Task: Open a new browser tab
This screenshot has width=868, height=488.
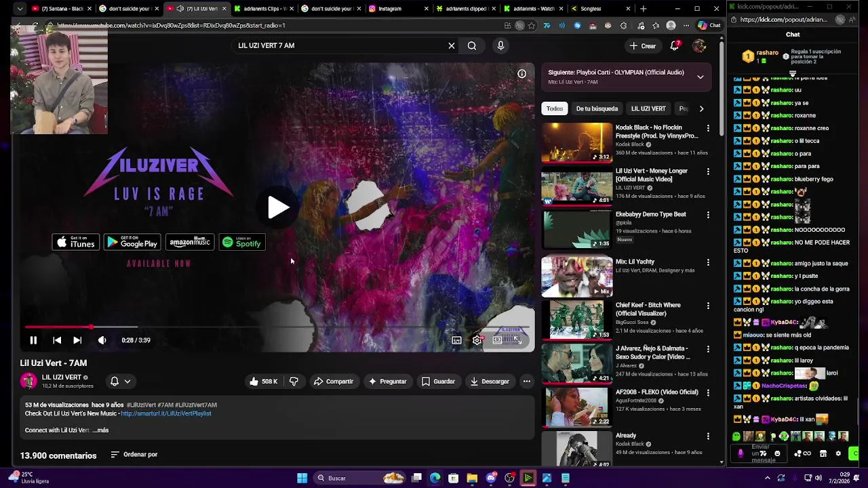Action: [x=643, y=9]
